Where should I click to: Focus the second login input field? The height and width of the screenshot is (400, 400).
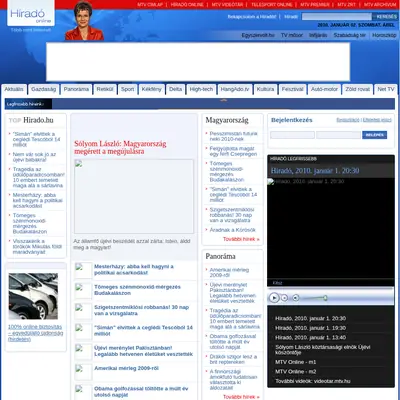click(338, 135)
